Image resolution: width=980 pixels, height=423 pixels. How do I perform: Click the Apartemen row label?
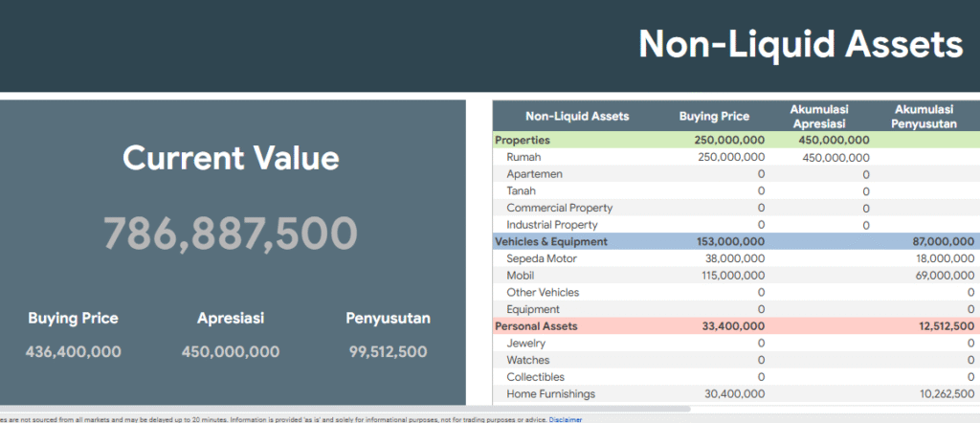point(534,174)
